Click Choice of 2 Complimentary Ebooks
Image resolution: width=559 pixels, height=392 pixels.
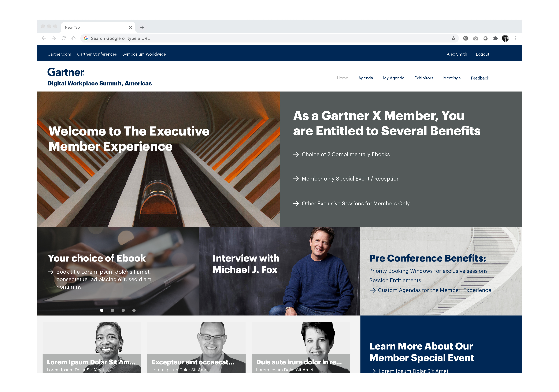[x=345, y=154]
